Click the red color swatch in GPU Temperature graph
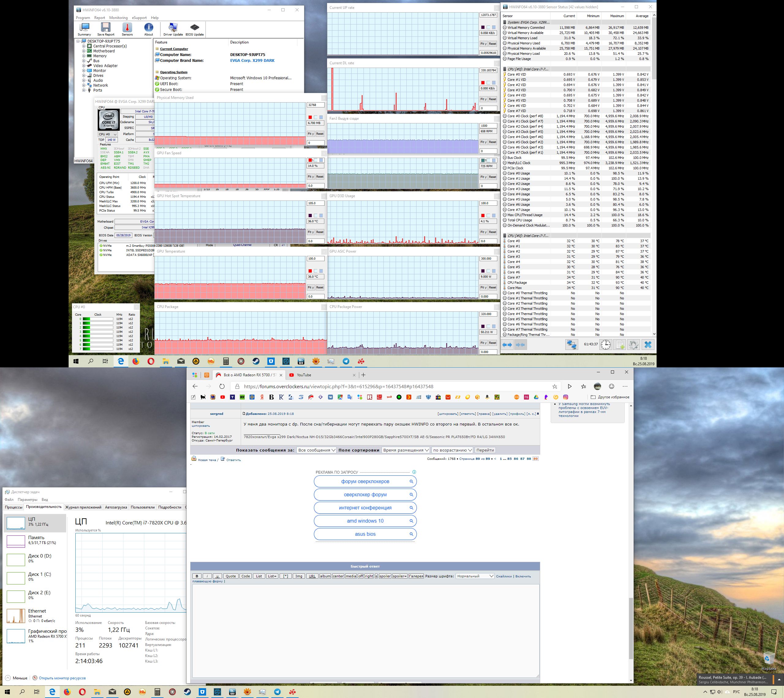Screen dimensions: 784x698 coord(310,271)
